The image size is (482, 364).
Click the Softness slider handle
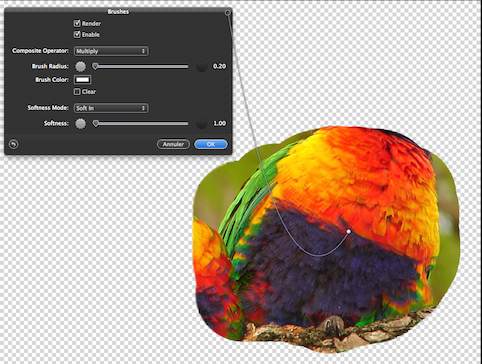(x=96, y=124)
